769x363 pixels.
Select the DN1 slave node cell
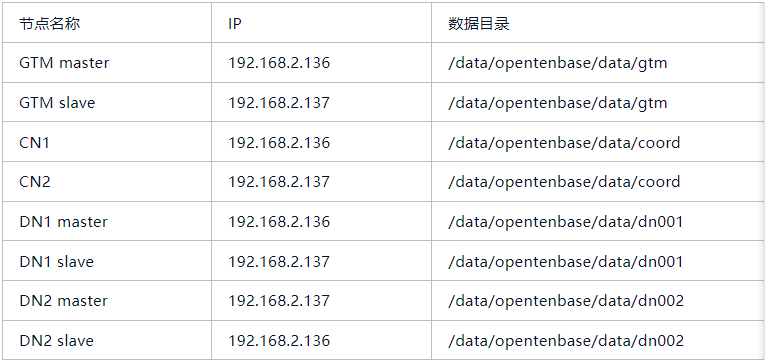(x=107, y=261)
